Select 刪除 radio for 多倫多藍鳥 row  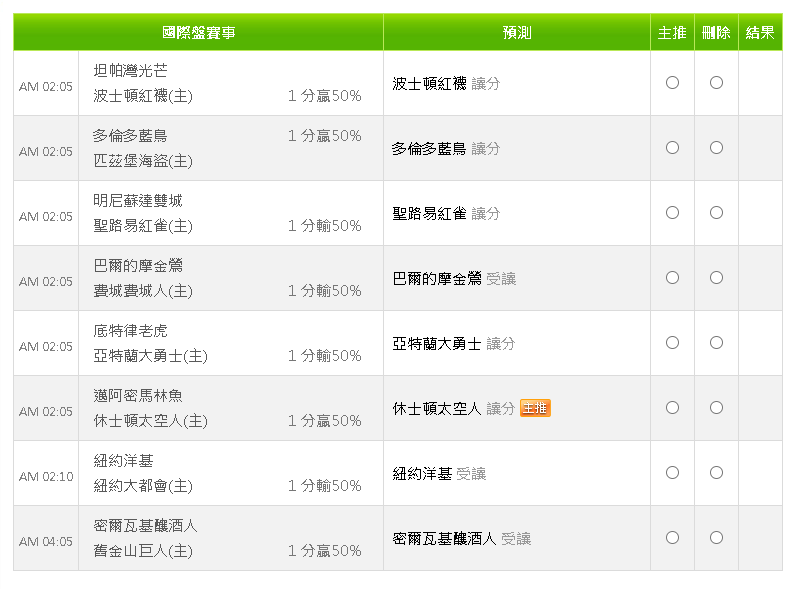coord(716,147)
